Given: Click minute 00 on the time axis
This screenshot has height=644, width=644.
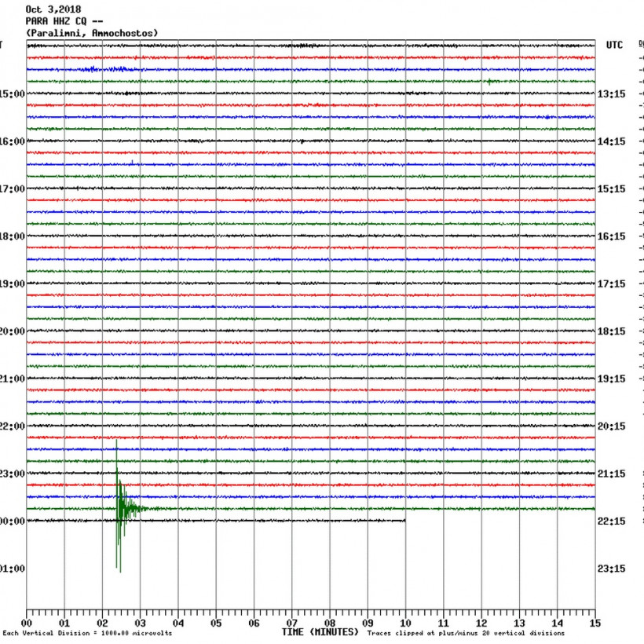Looking at the screenshot, I should coord(27,624).
